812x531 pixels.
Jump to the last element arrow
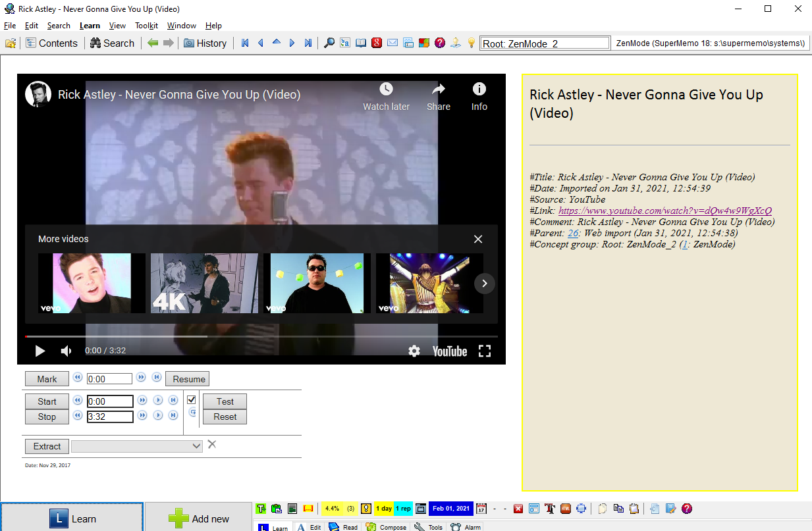click(308, 43)
